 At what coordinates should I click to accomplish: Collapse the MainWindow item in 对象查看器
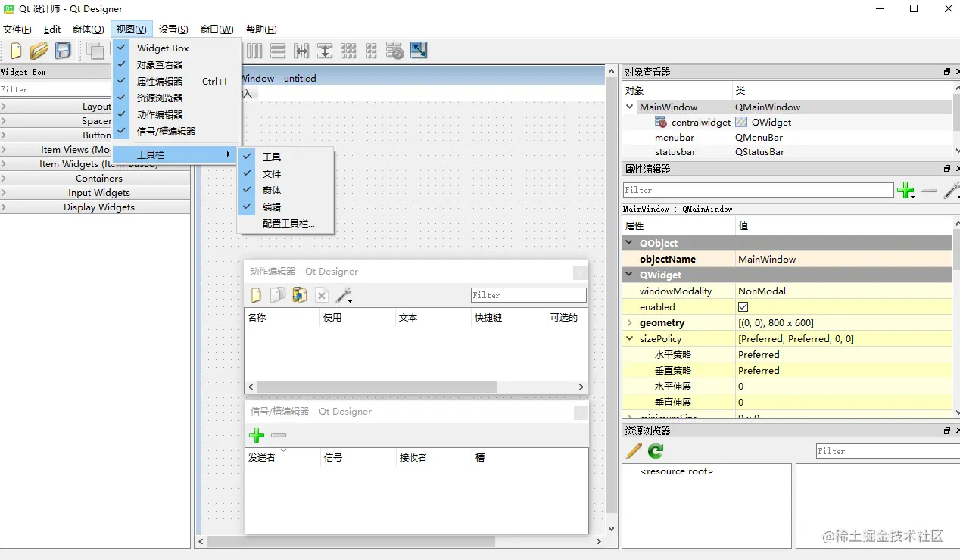point(629,106)
